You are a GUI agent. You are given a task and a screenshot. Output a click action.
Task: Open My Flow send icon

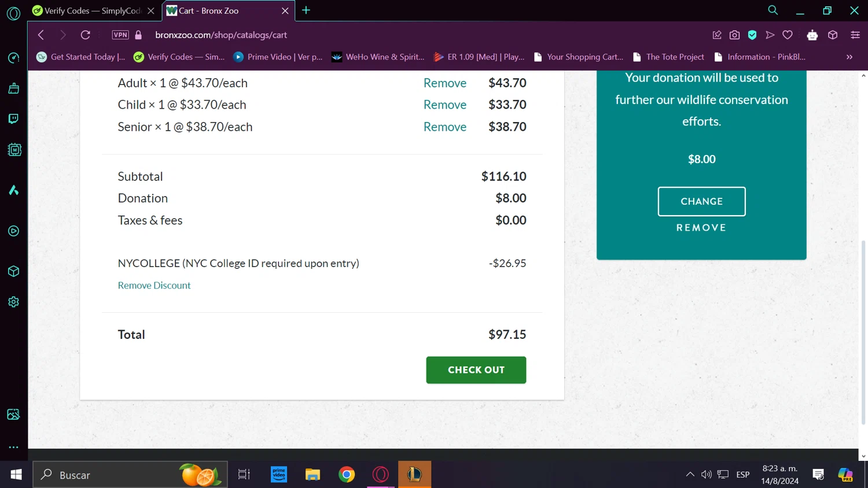[770, 35]
